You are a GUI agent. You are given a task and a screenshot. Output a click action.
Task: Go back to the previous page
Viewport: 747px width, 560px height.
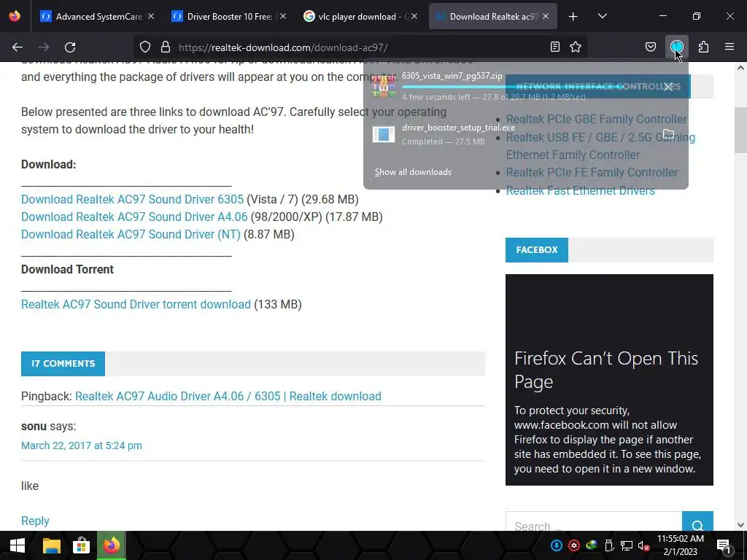(18, 47)
